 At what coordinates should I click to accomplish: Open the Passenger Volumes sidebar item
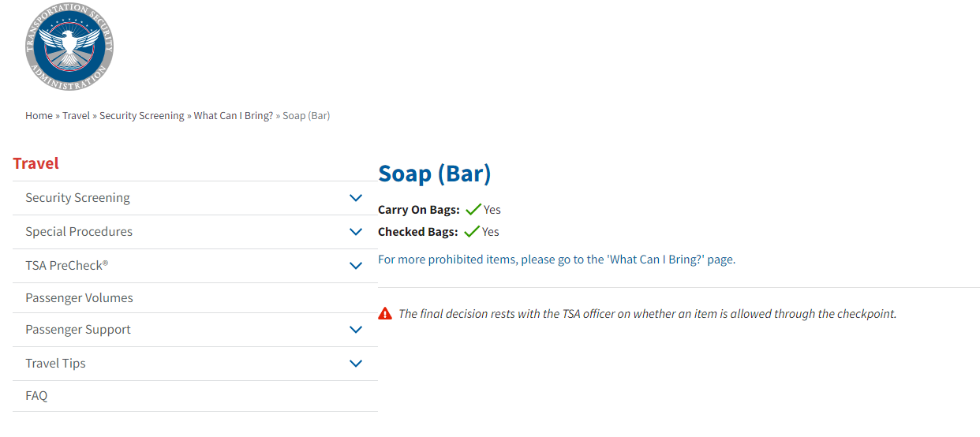79,298
